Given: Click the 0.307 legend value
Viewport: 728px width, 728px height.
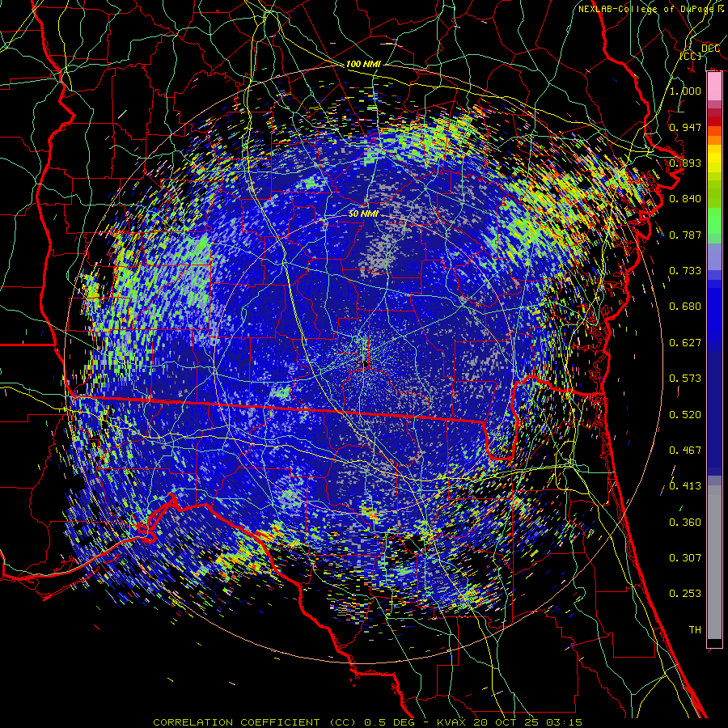Looking at the screenshot, I should click(685, 558).
